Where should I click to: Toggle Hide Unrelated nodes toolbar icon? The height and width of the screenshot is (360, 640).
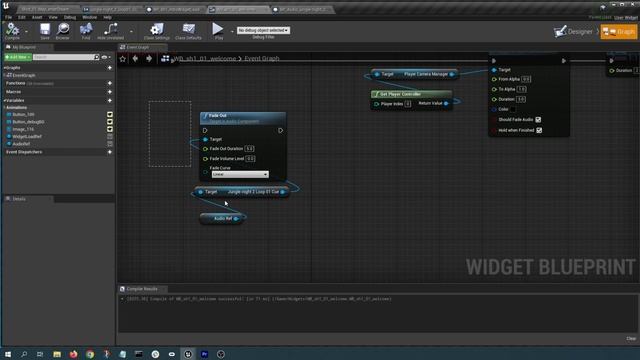pyautogui.click(x=110, y=31)
